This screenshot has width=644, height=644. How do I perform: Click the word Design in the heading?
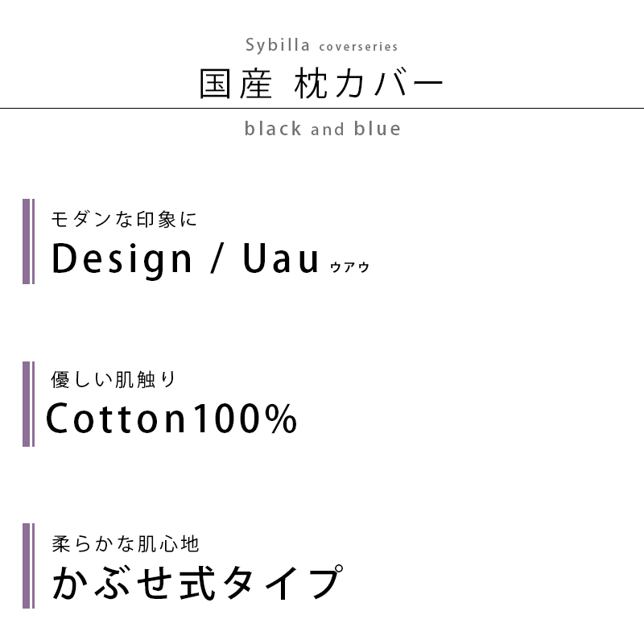(x=122, y=260)
